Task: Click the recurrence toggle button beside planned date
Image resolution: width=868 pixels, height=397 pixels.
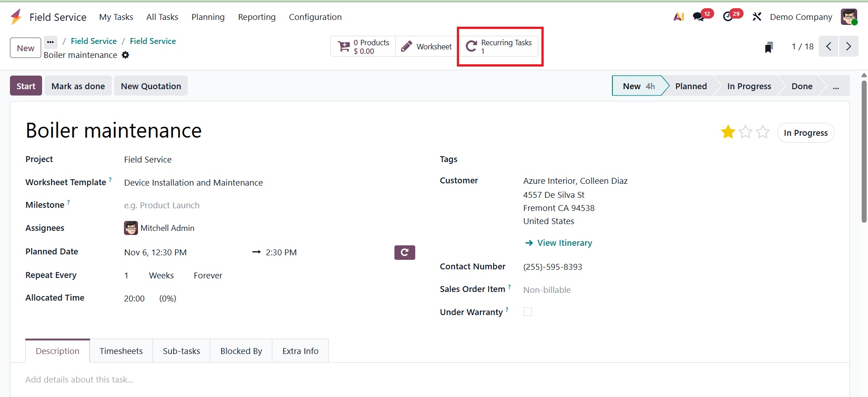Action: tap(404, 252)
